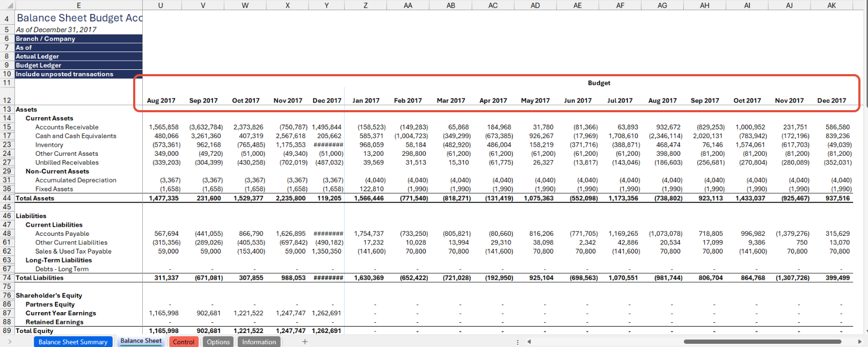Click the Total Assets value 1,477,335
This screenshot has width=868, height=347.
coord(164,198)
